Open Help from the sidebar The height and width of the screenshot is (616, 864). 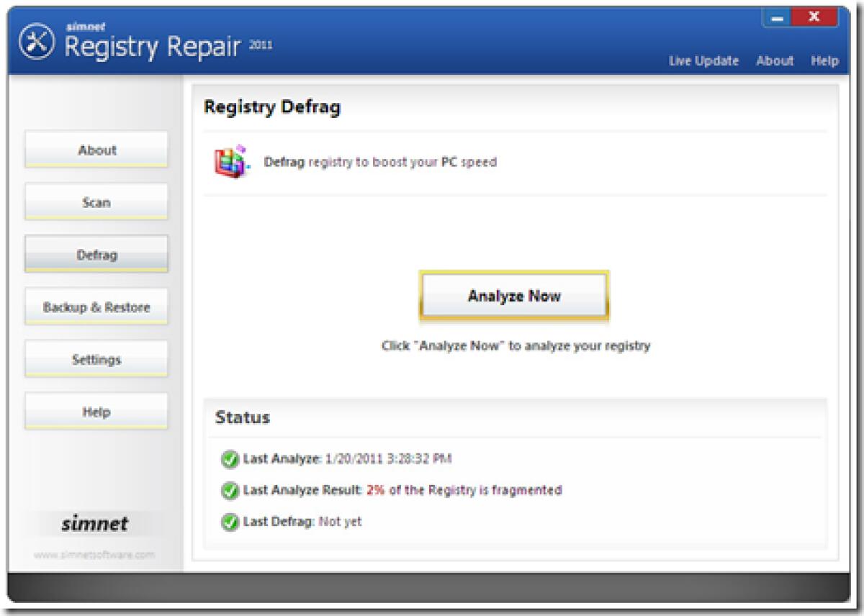click(96, 411)
